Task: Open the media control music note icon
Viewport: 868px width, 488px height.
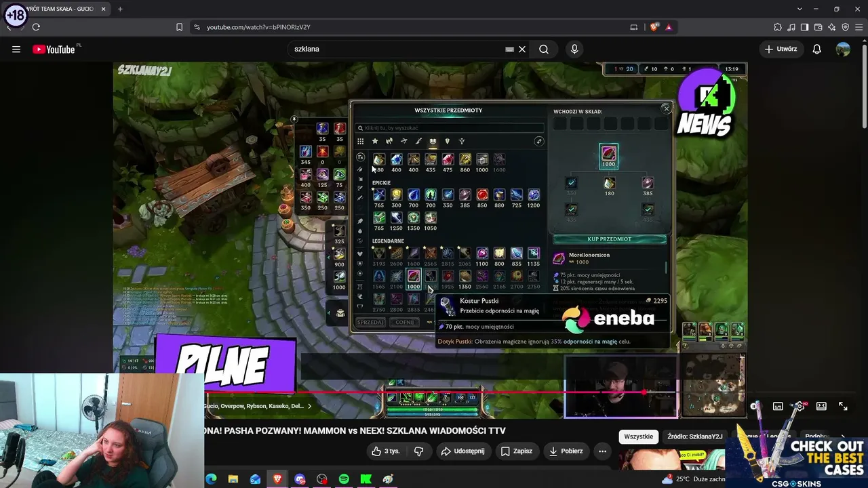Action: click(x=791, y=27)
